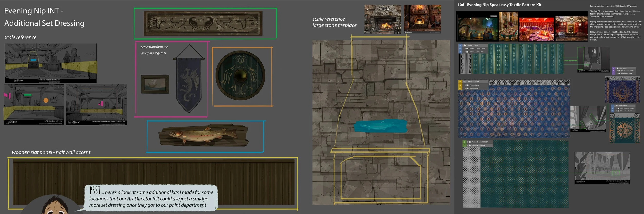Screen dimensions: 644x214
Task: Click the wooden slat half wall panel
Action: pos(154,182)
